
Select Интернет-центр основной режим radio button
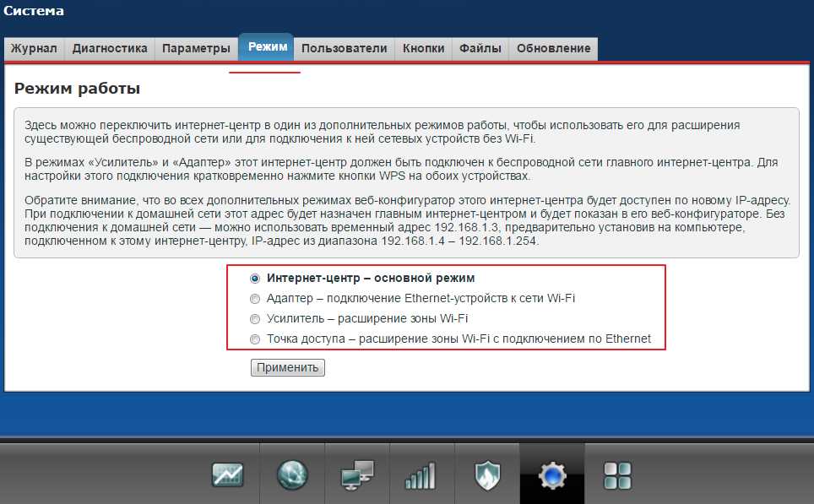(255, 279)
